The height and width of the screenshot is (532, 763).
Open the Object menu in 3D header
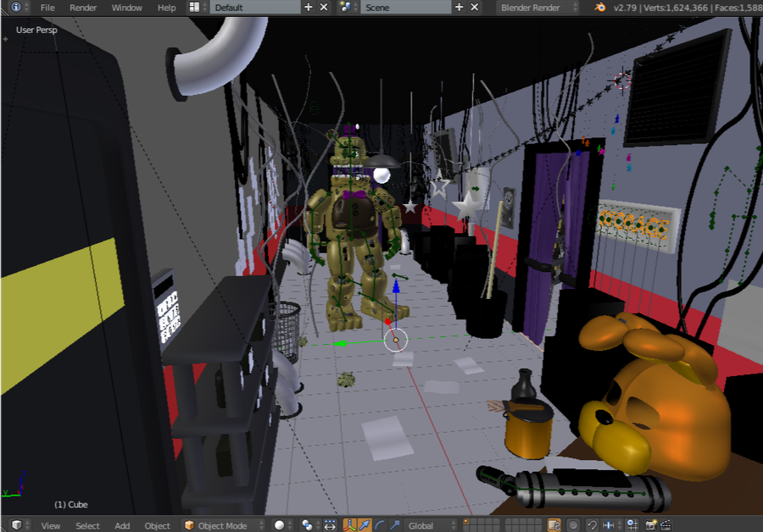157,526
